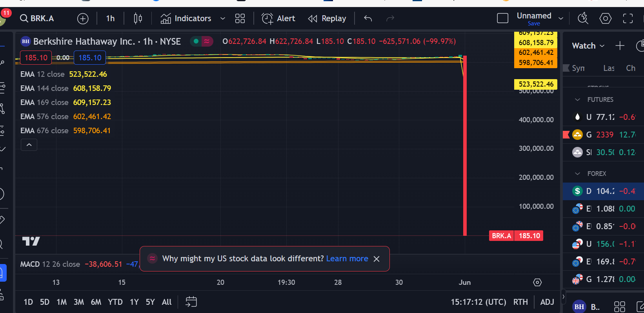Click the go-to-date calendar icon
This screenshot has height=313, width=644.
click(x=191, y=302)
